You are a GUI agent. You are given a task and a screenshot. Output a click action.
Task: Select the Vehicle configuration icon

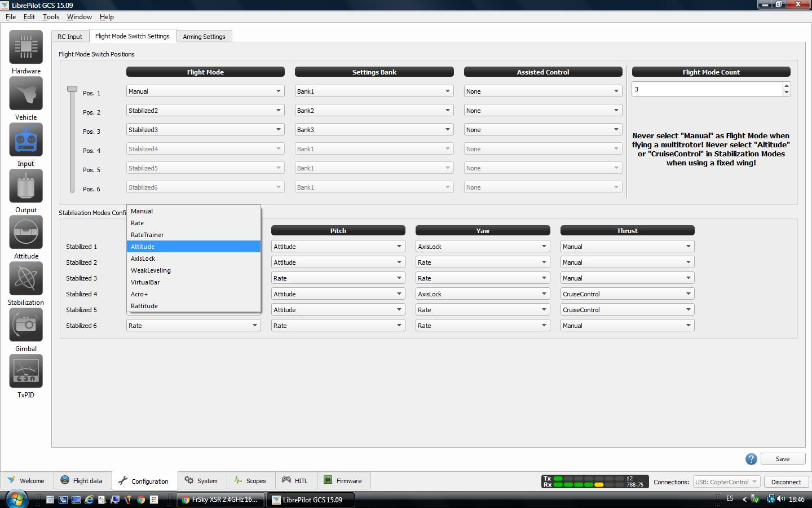(26, 94)
